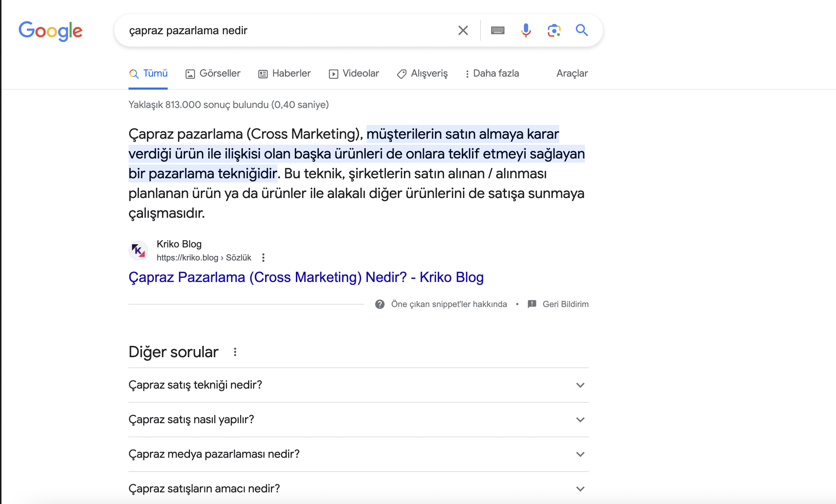Open three-dot menu beside kriko.blog URL
836x504 pixels.
(263, 258)
